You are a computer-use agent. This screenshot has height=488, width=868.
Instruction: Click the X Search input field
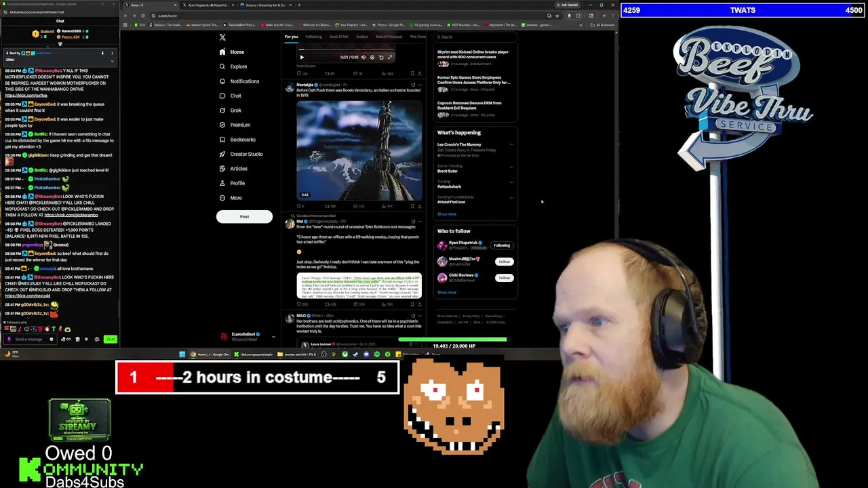tap(475, 37)
